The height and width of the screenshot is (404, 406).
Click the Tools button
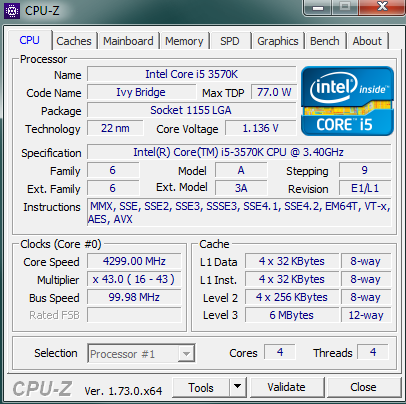(201, 387)
